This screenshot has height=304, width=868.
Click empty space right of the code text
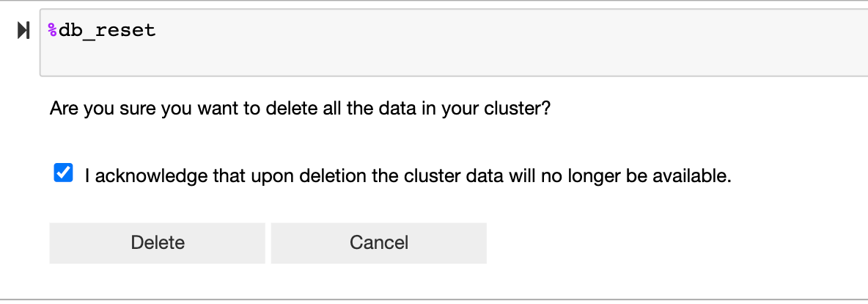pos(513,31)
